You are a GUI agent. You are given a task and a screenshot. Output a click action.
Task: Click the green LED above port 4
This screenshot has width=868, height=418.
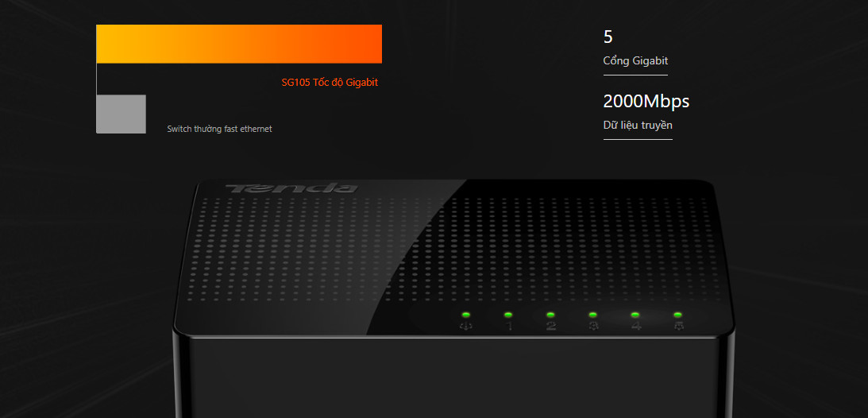pyautogui.click(x=635, y=315)
